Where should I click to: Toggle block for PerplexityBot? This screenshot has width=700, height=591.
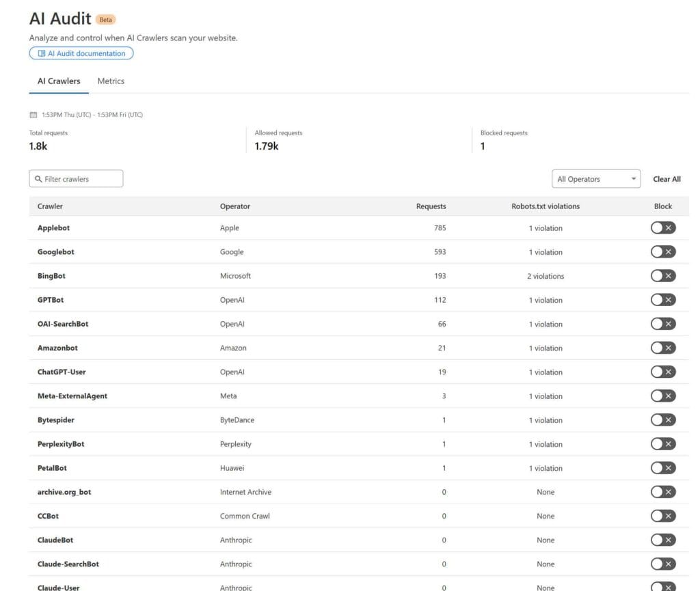[x=662, y=444]
